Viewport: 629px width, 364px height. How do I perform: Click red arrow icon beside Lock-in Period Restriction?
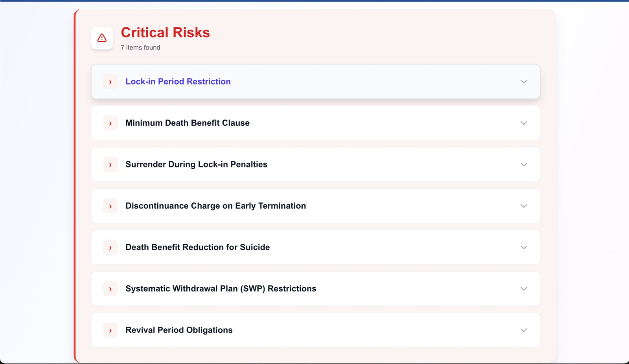pyautogui.click(x=110, y=82)
